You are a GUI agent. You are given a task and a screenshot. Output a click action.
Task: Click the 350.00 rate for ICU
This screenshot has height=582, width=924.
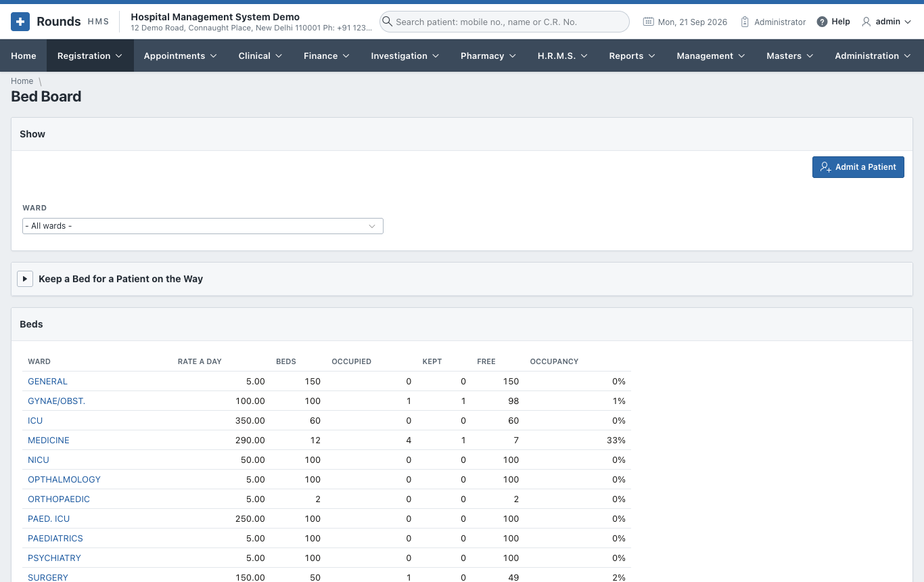pos(250,421)
